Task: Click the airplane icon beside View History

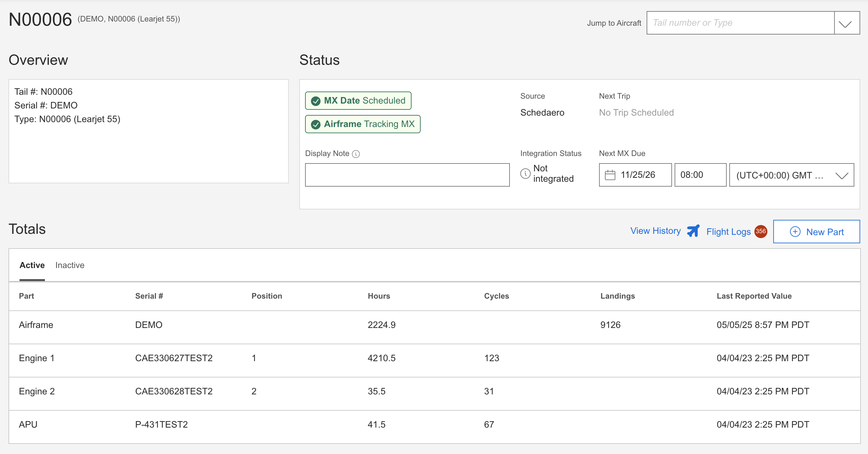Action: point(693,231)
